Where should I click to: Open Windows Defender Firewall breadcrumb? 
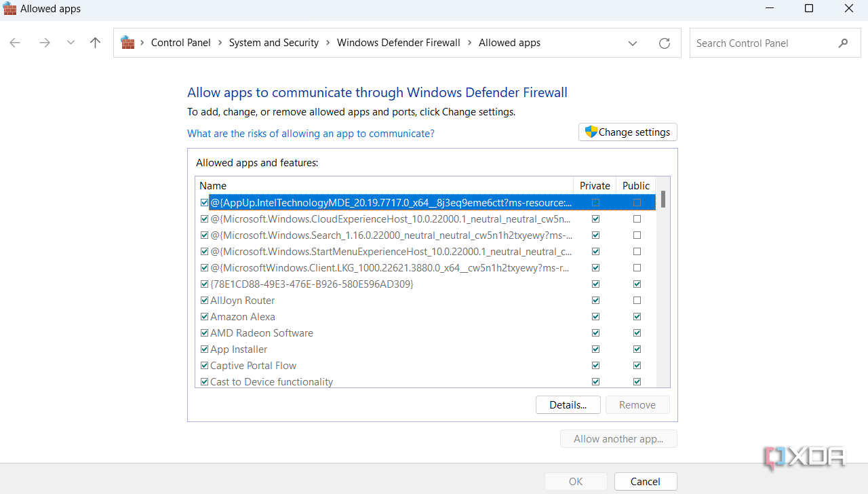pyautogui.click(x=399, y=43)
